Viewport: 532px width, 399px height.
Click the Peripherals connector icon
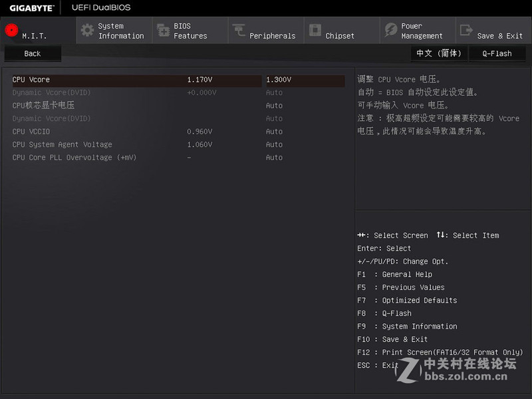coord(239,30)
